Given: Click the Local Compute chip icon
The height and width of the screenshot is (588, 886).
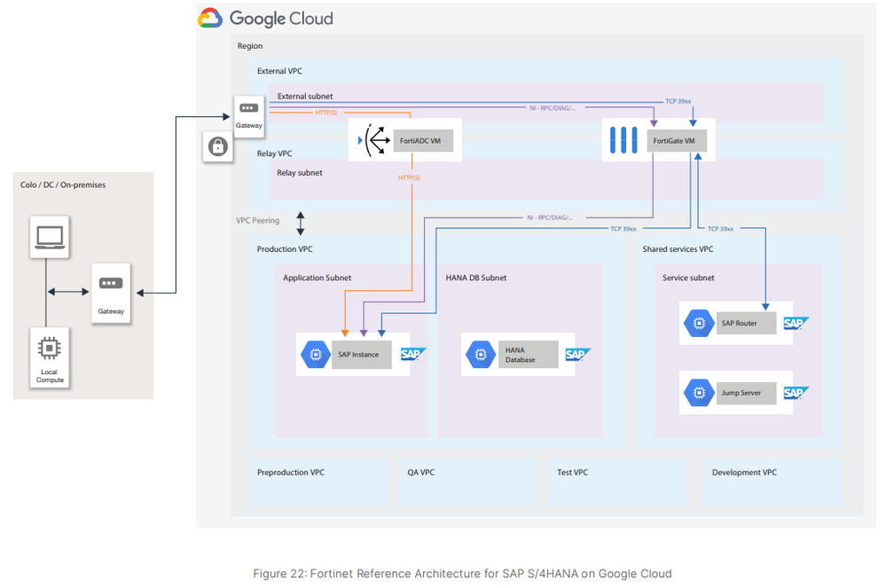Looking at the screenshot, I should (49, 348).
